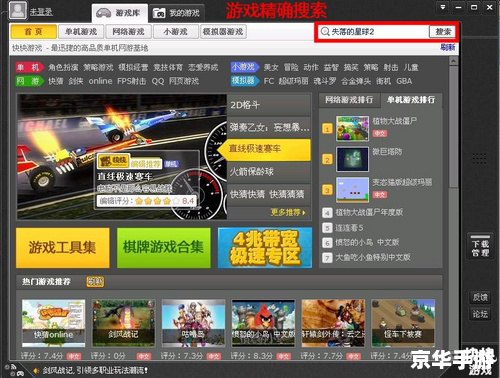Select 快猜快猜 快猜猜猜 featured item

tap(269, 194)
